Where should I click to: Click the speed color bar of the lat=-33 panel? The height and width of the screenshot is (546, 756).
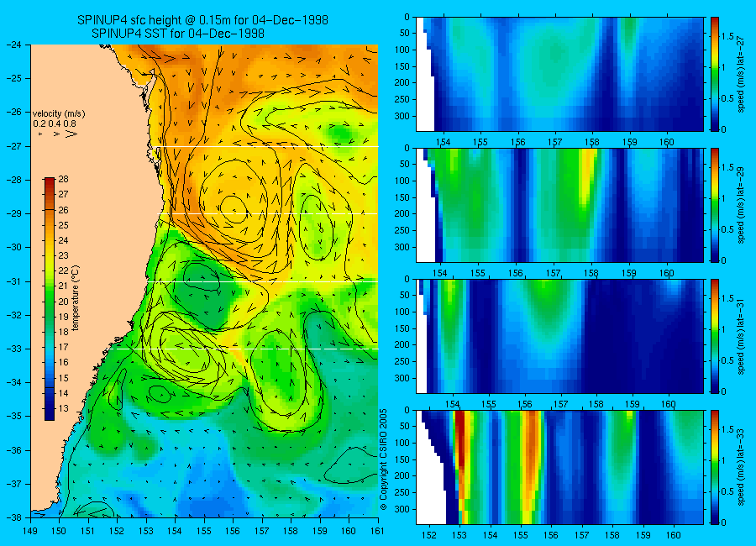[715, 467]
